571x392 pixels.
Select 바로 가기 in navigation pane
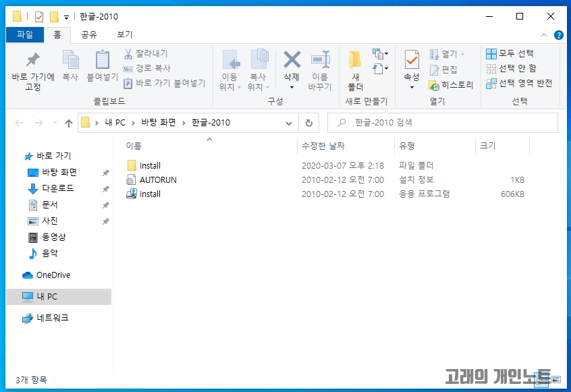tap(47, 156)
